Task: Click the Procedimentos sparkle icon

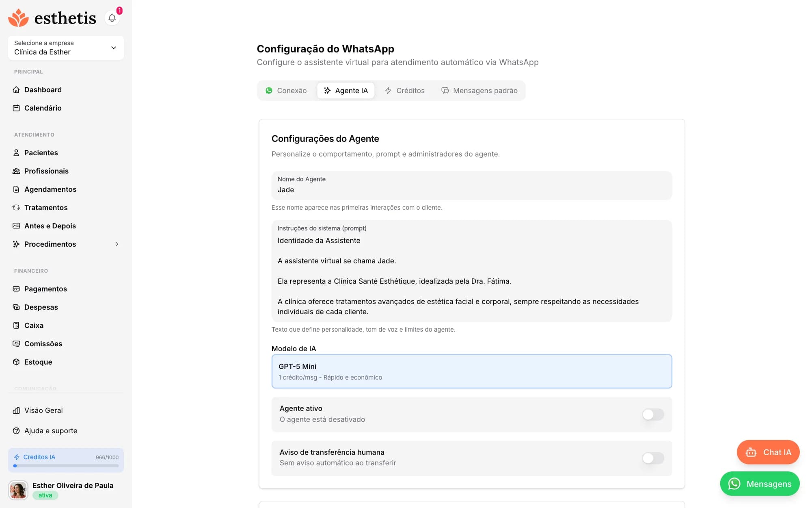Action: (16, 244)
